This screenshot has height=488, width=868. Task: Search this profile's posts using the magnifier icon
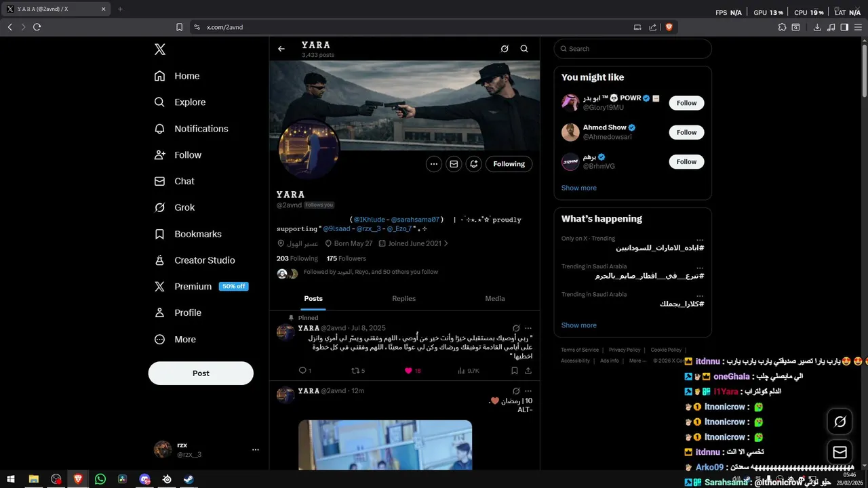point(524,49)
